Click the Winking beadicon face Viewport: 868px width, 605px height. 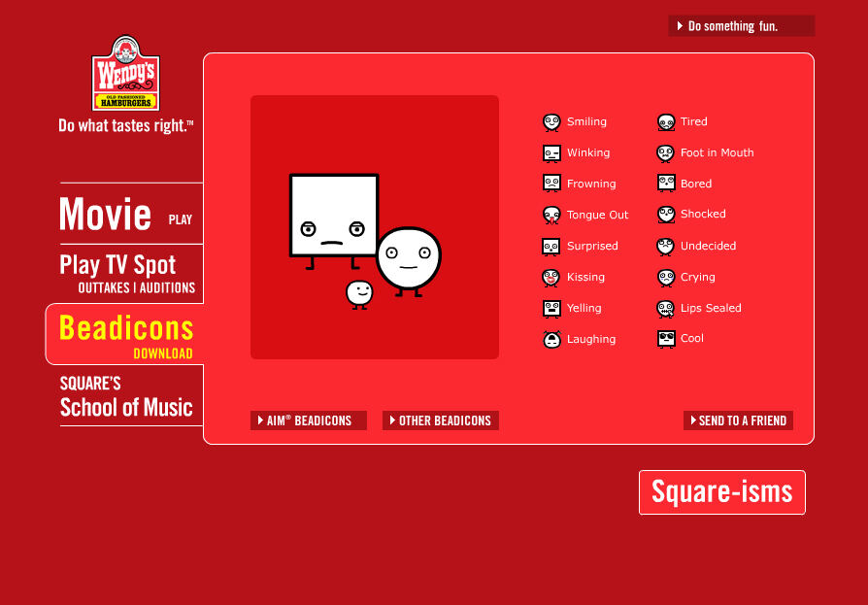click(x=551, y=153)
